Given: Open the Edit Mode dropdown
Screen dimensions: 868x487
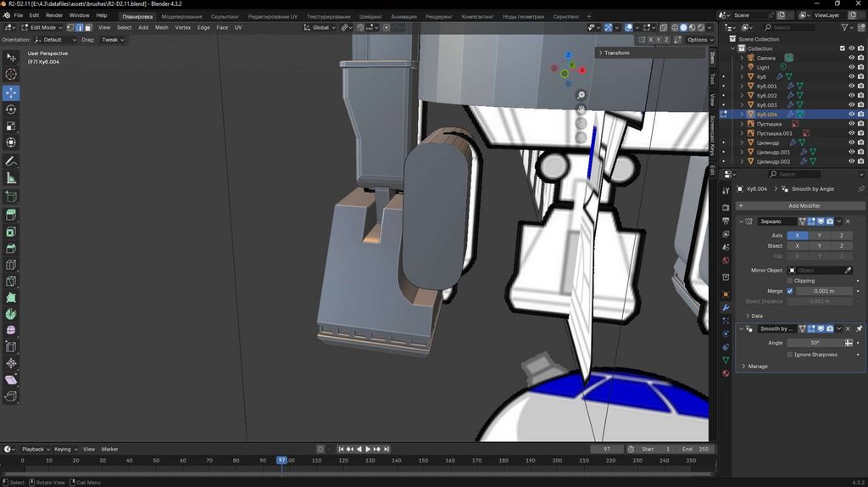Looking at the screenshot, I should pos(42,27).
